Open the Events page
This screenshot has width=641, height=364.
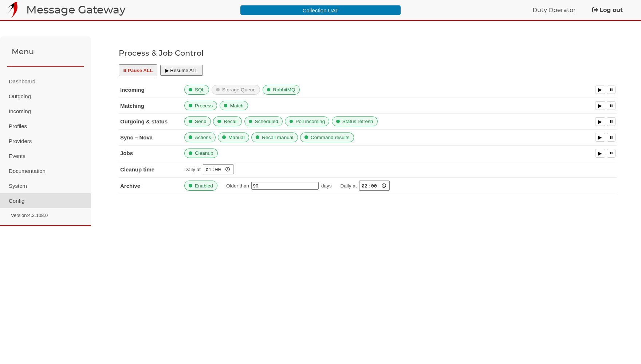click(x=46, y=156)
